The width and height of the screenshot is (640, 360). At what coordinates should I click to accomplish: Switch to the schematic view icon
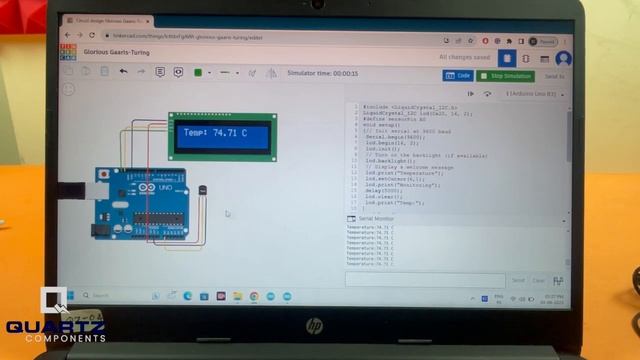[526, 59]
